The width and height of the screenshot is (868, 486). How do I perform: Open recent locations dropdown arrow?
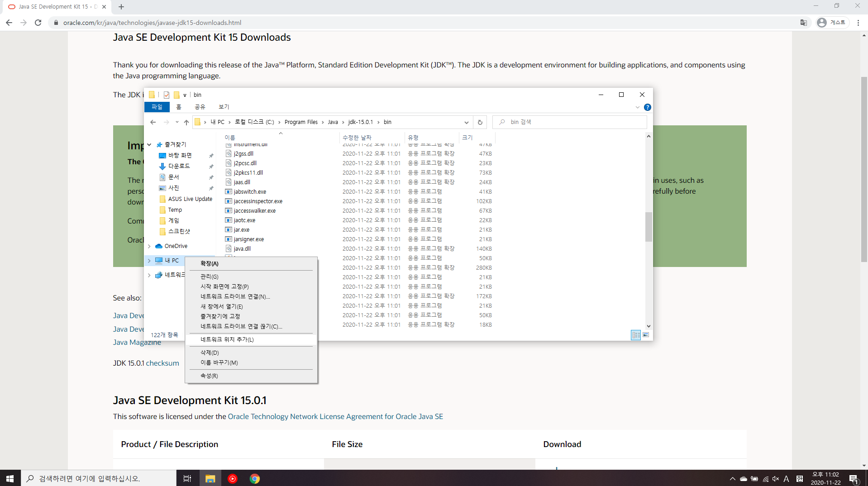coord(177,122)
